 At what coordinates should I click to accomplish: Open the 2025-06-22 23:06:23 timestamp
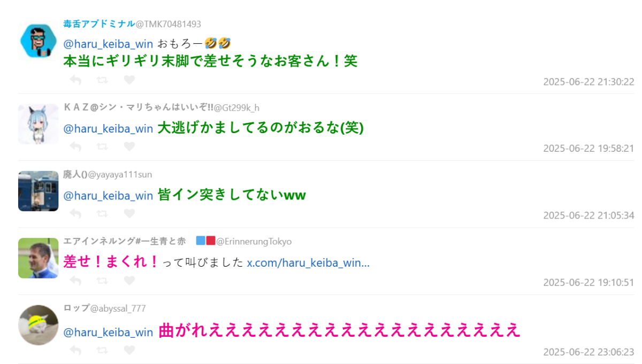588,352
